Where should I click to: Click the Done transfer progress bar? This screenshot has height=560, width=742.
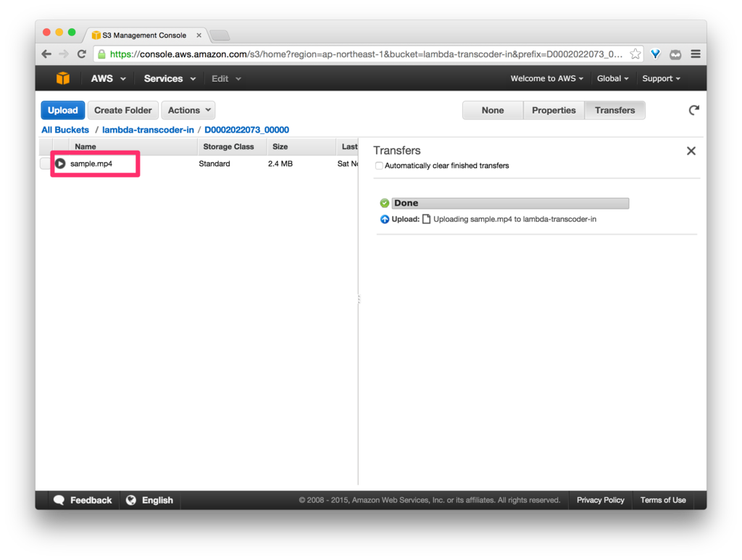(x=510, y=204)
